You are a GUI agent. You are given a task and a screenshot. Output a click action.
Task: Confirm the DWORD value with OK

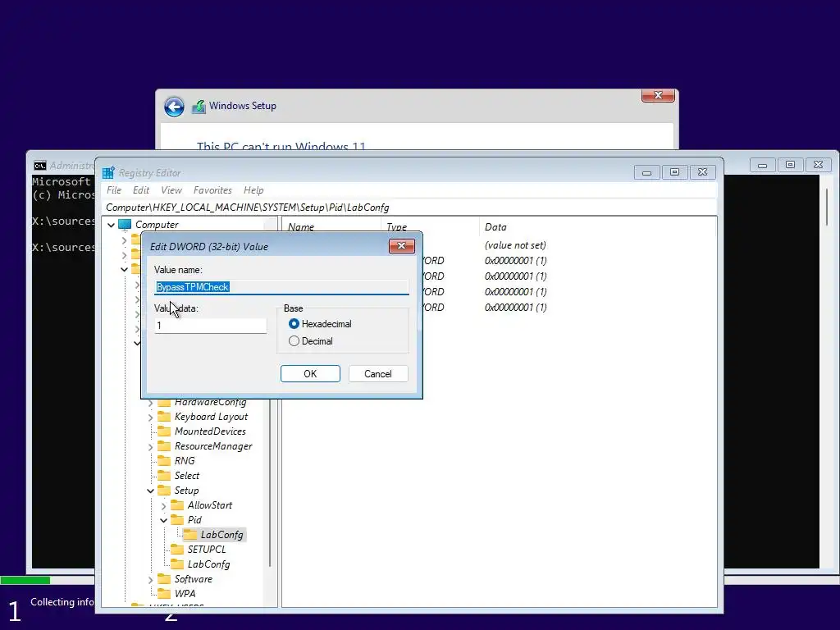[x=310, y=374]
